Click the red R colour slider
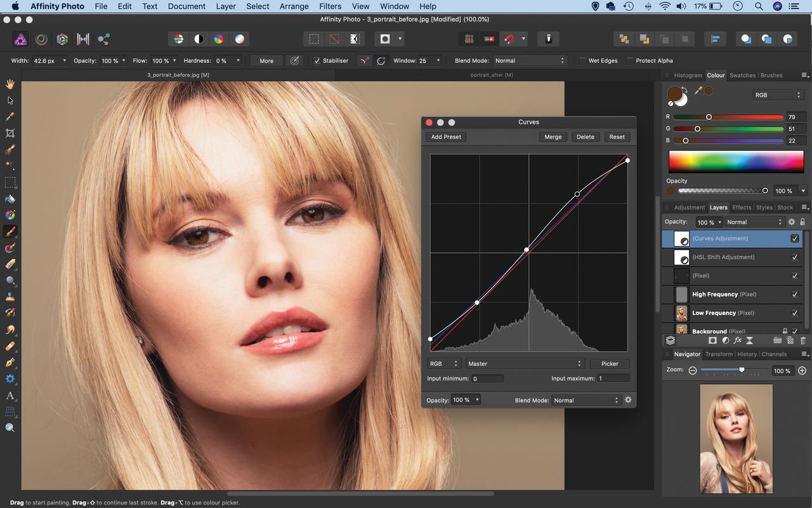Screen dimensions: 812x508 pos(728,117)
